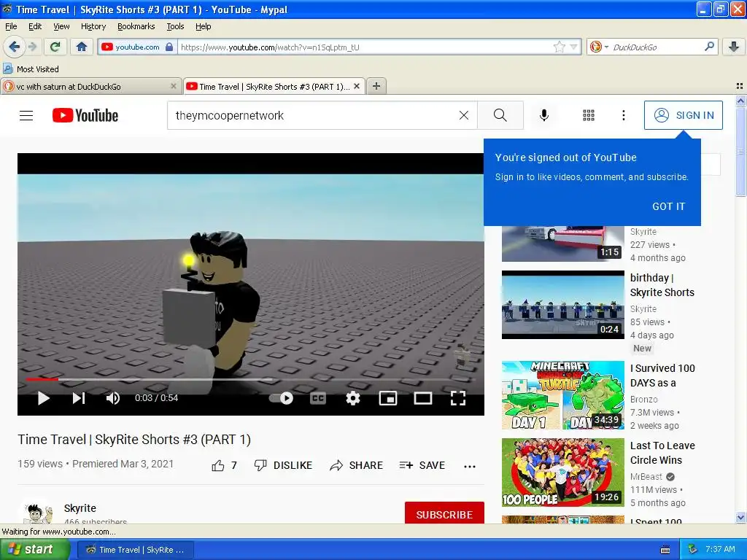This screenshot has width=747, height=560.
Task: Switch to the DuckDuckGo search tab
Action: point(90,87)
